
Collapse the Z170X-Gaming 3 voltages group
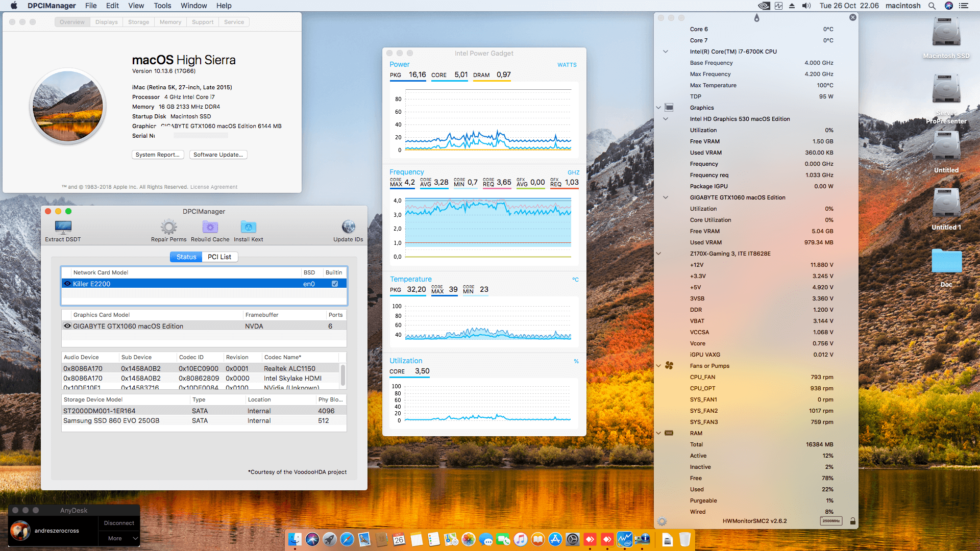[x=658, y=254]
